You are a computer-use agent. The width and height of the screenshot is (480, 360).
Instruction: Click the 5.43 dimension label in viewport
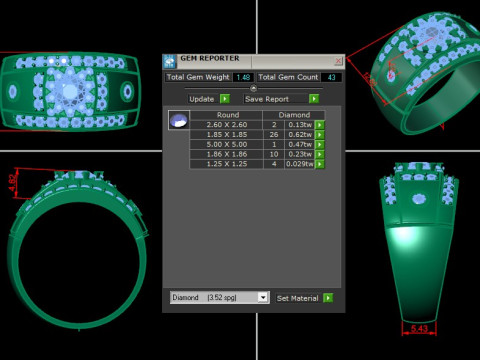pyautogui.click(x=419, y=329)
